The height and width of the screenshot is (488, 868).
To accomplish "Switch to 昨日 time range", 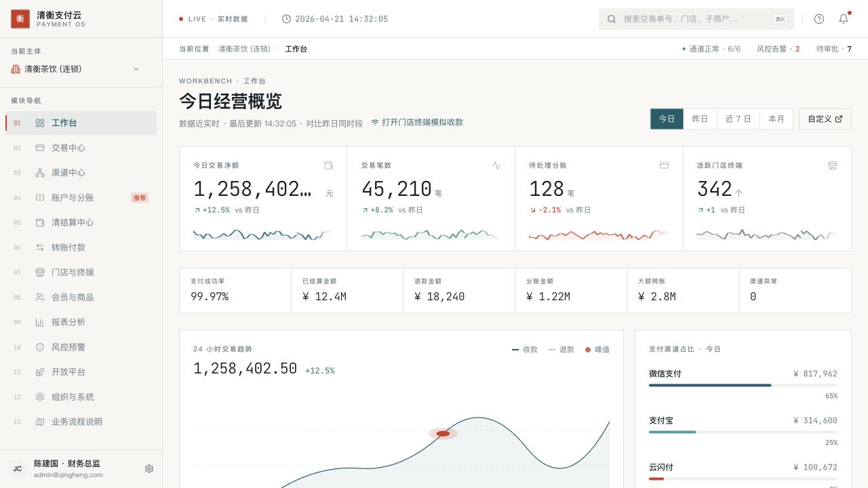I will click(x=700, y=119).
